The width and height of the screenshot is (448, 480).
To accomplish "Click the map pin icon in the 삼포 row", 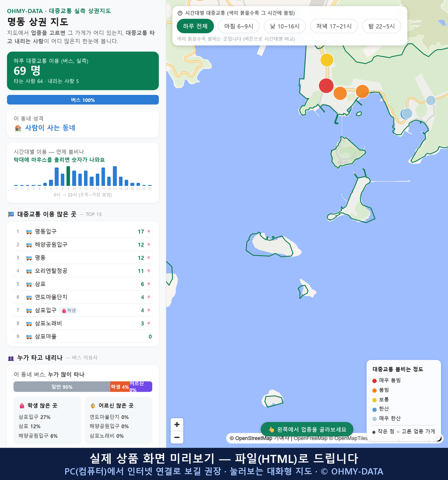I will click(x=149, y=285).
